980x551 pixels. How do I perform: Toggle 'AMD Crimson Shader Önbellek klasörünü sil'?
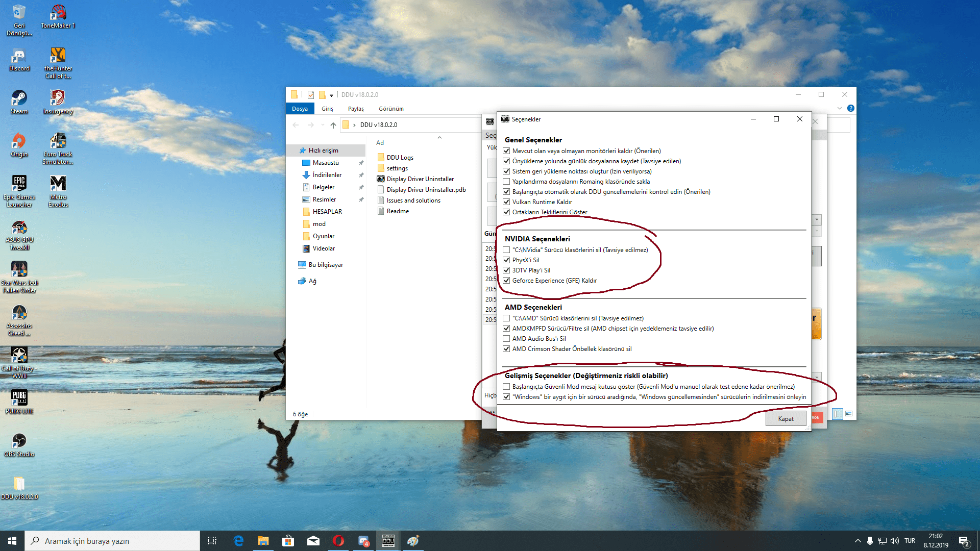click(506, 349)
